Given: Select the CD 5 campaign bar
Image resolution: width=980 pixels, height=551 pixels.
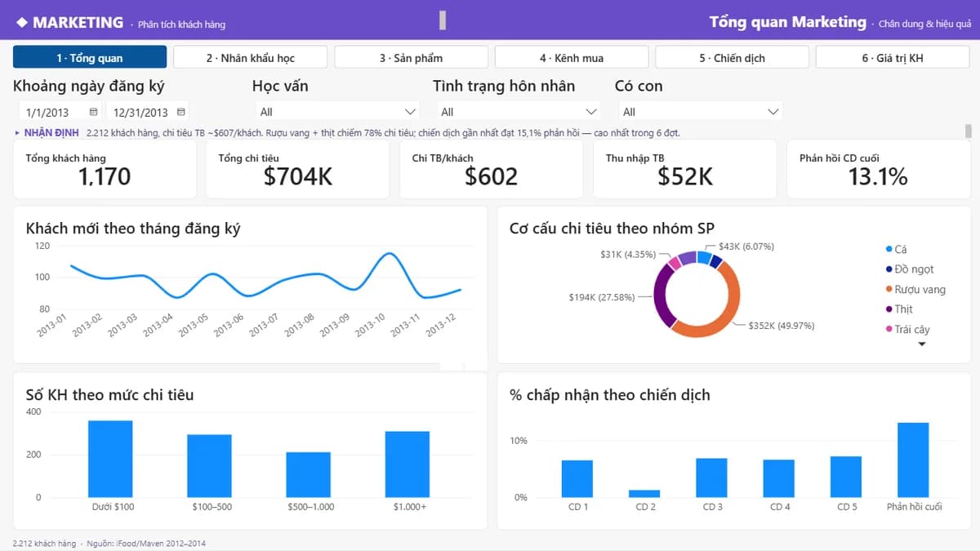Looking at the screenshot, I should (846, 477).
